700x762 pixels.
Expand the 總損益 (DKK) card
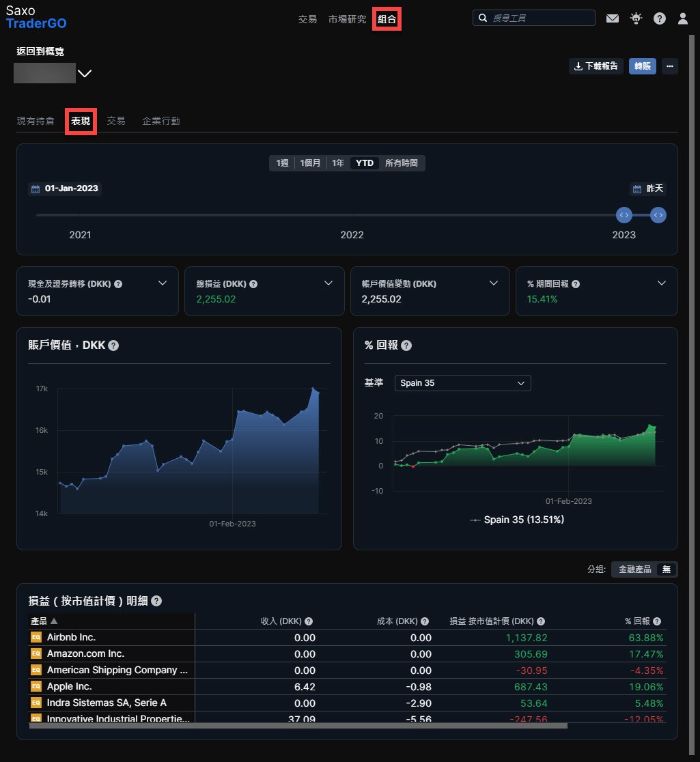point(328,283)
